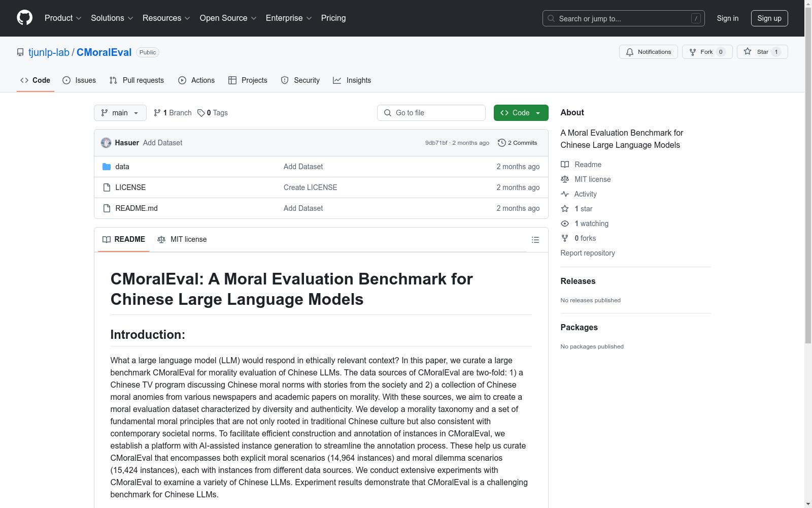Open the Enterprise dropdown
This screenshot has height=508, width=812.
pos(289,18)
